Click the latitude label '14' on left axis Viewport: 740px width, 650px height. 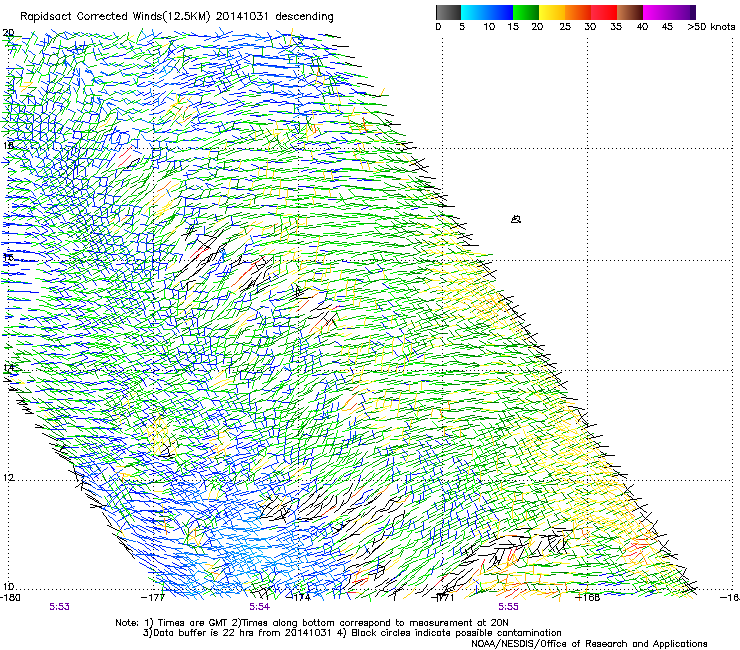tap(8, 368)
